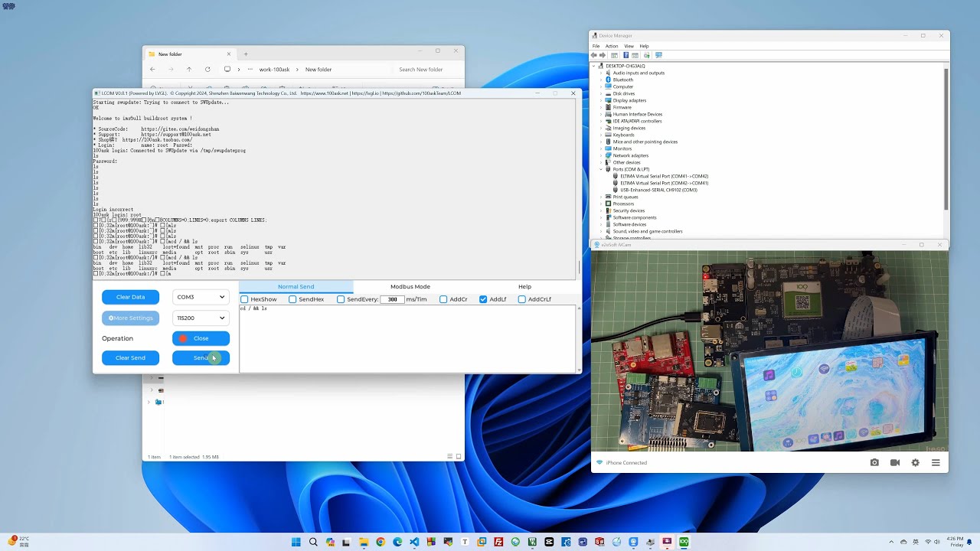This screenshot has height=551, width=980.
Task: Click the send text area containing cd / && ls
Action: click(407, 339)
